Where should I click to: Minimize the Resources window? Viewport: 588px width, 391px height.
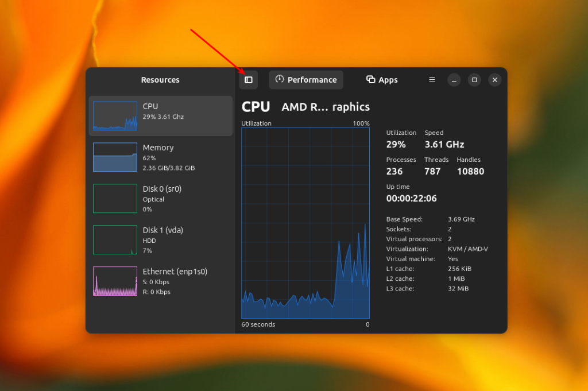coord(454,80)
